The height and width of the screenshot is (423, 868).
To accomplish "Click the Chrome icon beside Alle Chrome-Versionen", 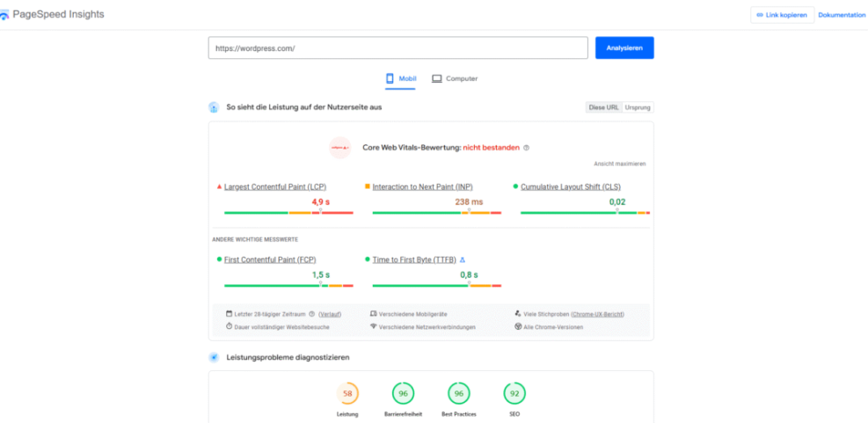I will [518, 326].
